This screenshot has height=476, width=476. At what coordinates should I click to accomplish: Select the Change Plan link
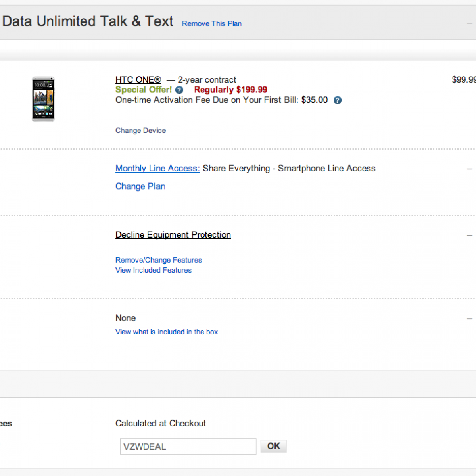tap(140, 186)
